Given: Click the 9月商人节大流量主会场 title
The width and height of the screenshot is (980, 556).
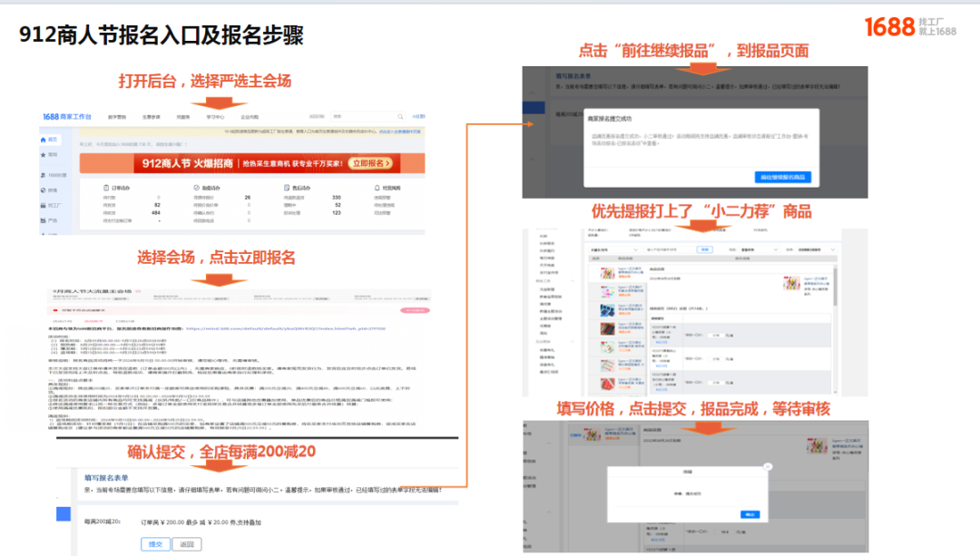Looking at the screenshot, I should [x=93, y=291].
